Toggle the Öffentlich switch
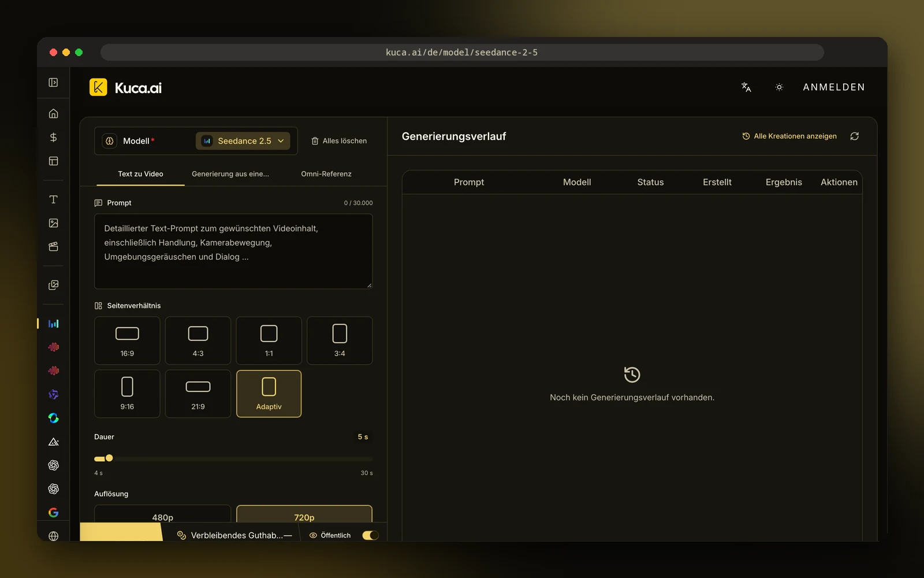The width and height of the screenshot is (924, 578). [370, 535]
